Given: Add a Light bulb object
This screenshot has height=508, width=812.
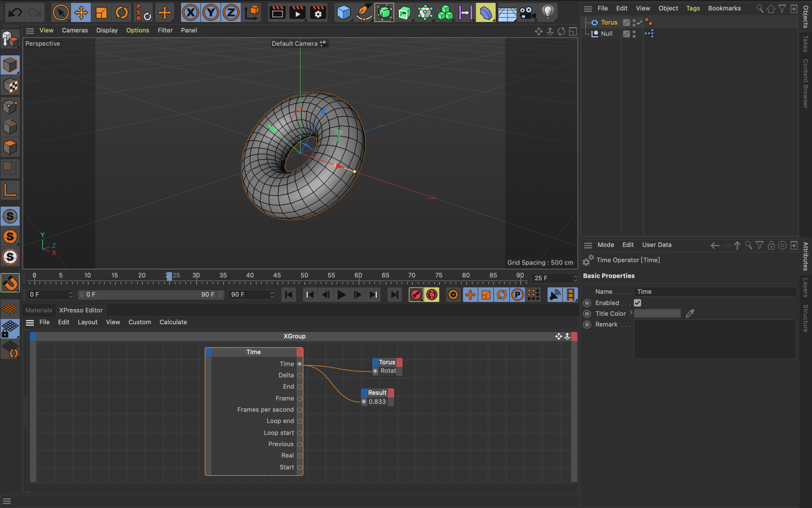Looking at the screenshot, I should [x=548, y=13].
